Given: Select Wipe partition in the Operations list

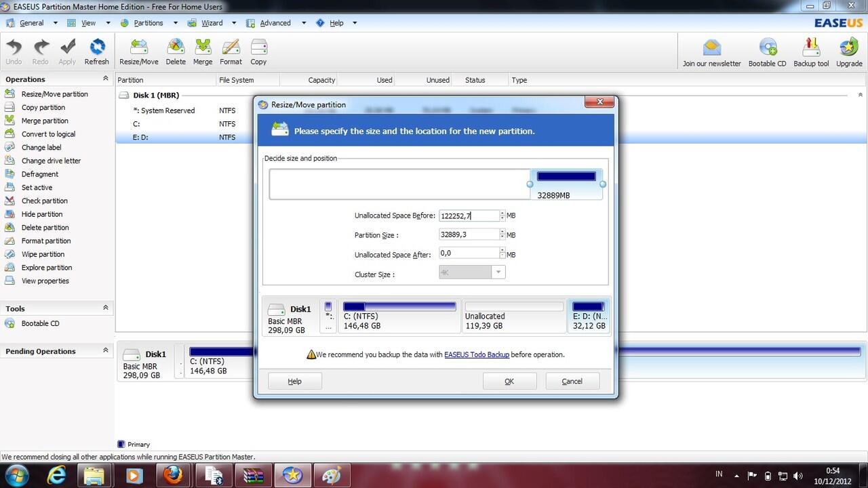Looking at the screenshot, I should (43, 254).
